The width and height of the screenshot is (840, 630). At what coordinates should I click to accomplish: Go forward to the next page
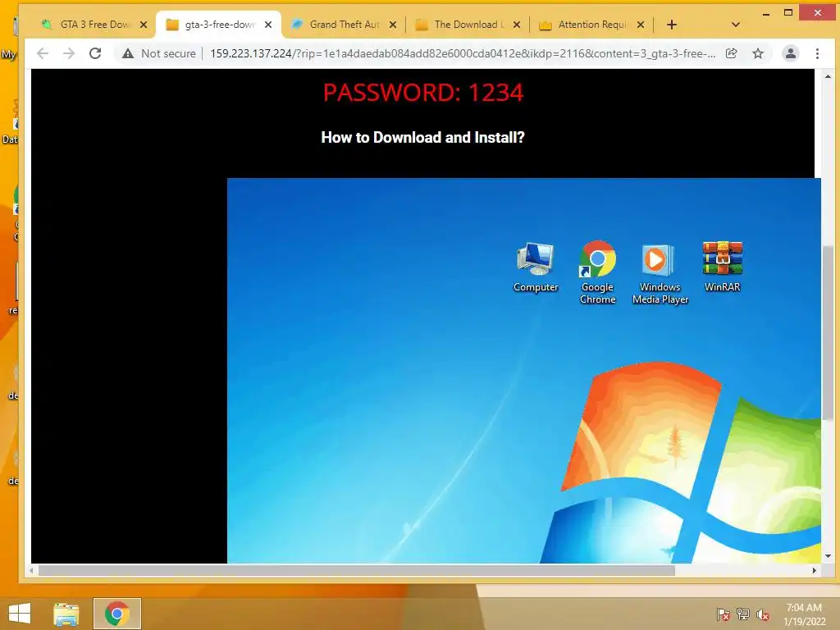click(x=69, y=53)
